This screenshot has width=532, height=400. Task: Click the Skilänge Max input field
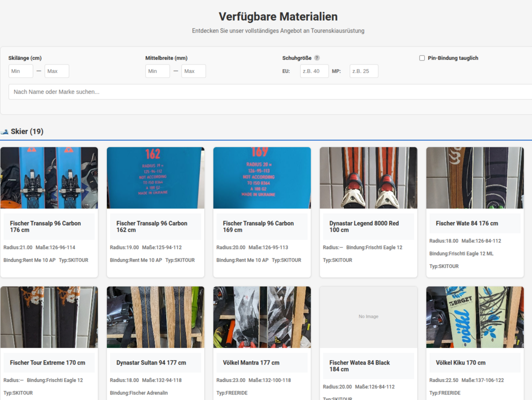point(57,71)
